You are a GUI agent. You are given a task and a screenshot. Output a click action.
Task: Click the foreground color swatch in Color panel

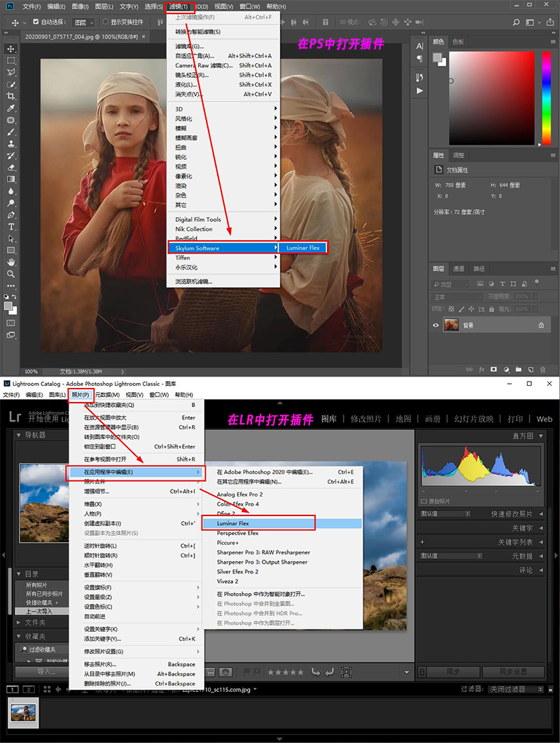pyautogui.click(x=437, y=58)
